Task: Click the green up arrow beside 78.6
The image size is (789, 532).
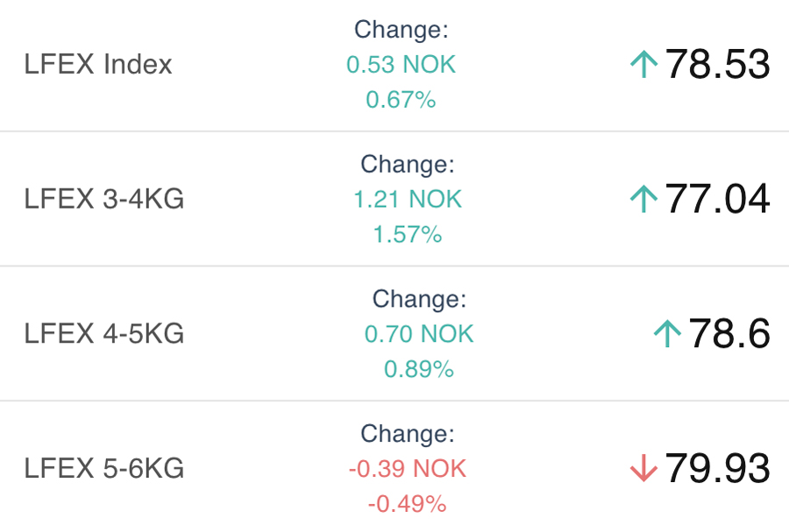Action: coord(667,334)
